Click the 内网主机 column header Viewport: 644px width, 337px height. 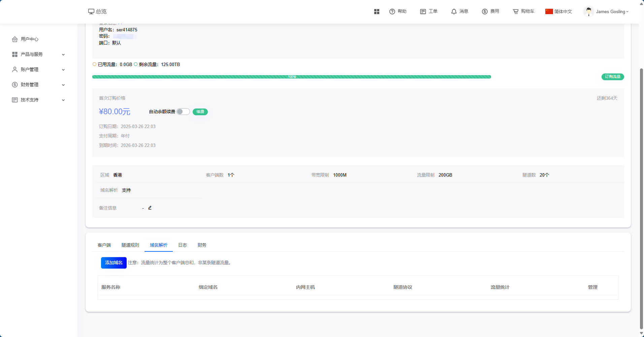(x=305, y=287)
